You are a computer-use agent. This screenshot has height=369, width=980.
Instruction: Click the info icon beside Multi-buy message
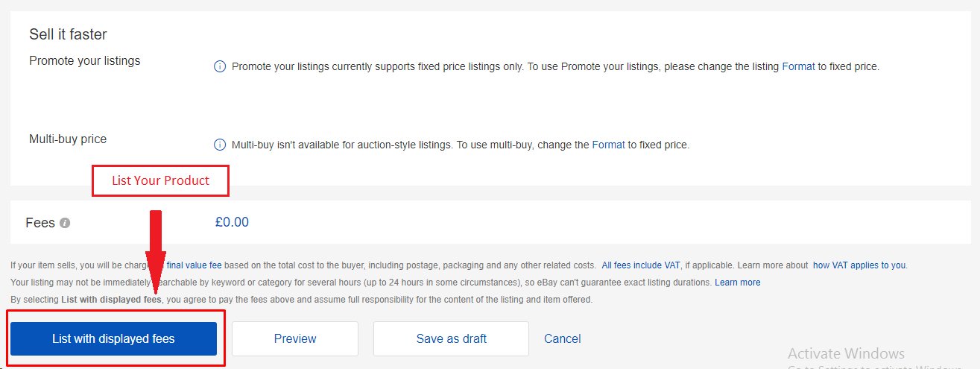[220, 145]
